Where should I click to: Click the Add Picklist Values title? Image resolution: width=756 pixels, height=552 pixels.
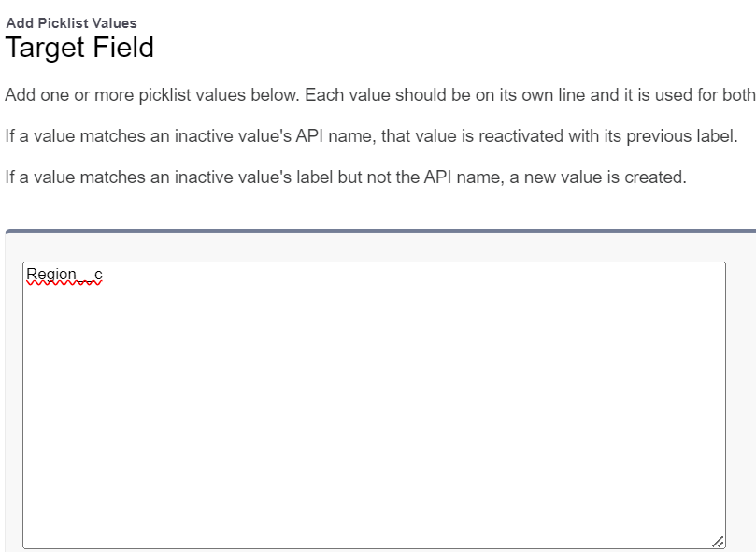pyautogui.click(x=71, y=22)
